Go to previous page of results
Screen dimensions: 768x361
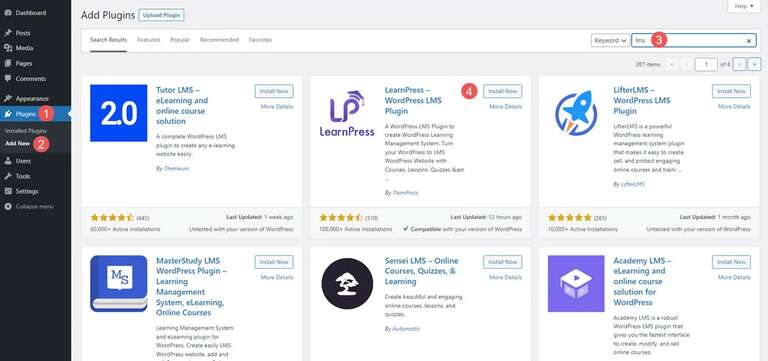tap(687, 64)
